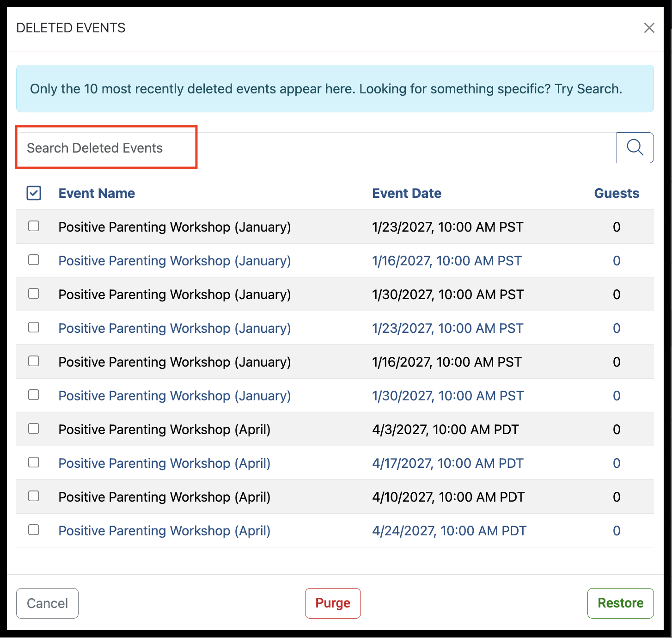Mark the checkbox for the 4/24/2027 April workshop
Image resolution: width=672 pixels, height=638 pixels.
pyautogui.click(x=34, y=530)
